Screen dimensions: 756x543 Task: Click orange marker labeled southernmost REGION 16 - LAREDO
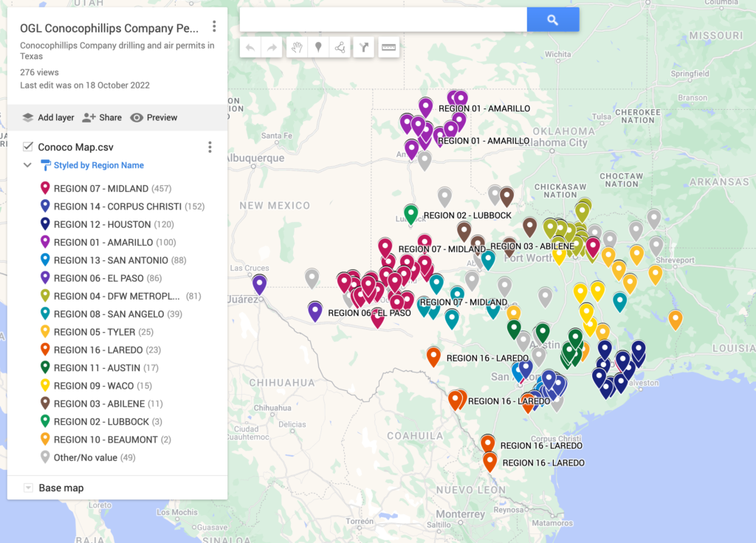pos(490,461)
